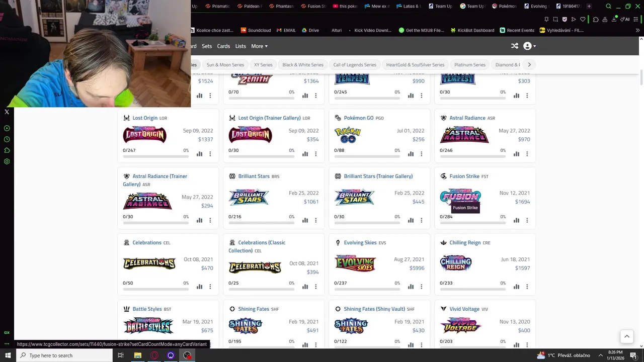
Task: Click the Chilling Reign 0/233 progress bar
Action: click(472, 290)
